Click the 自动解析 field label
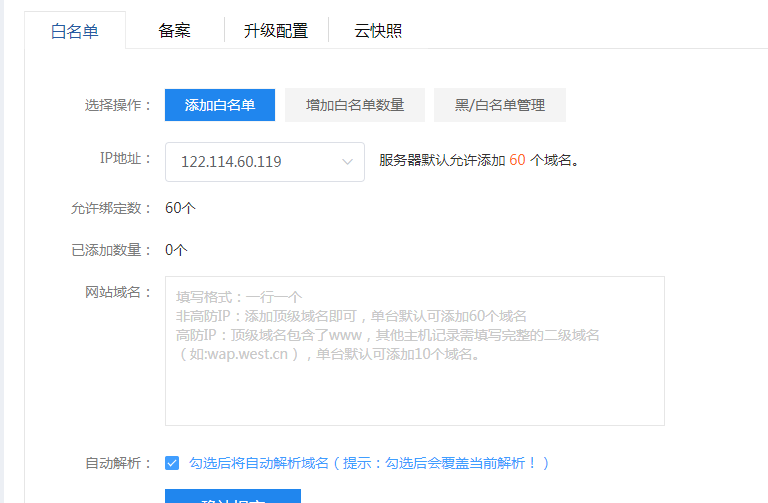 pos(118,463)
